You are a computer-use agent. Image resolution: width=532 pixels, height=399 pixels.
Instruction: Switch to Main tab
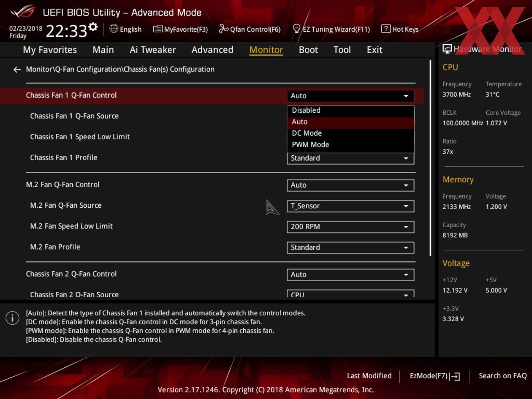click(103, 50)
